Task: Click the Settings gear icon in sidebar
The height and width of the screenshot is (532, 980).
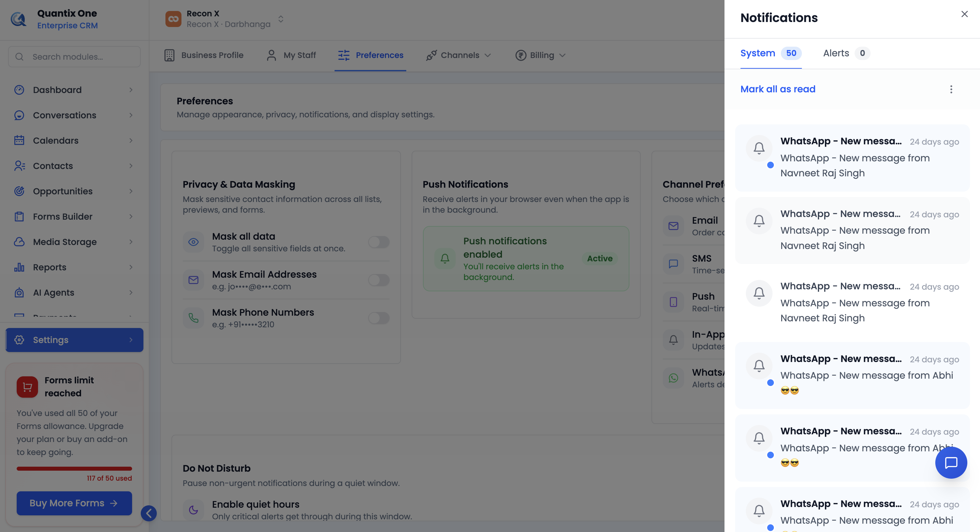Action: click(x=19, y=340)
